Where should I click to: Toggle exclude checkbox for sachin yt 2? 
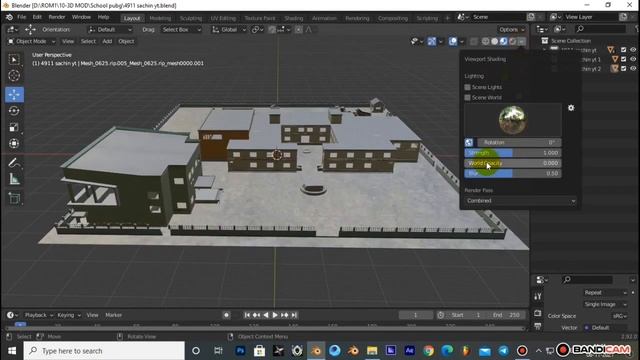[x=623, y=69]
